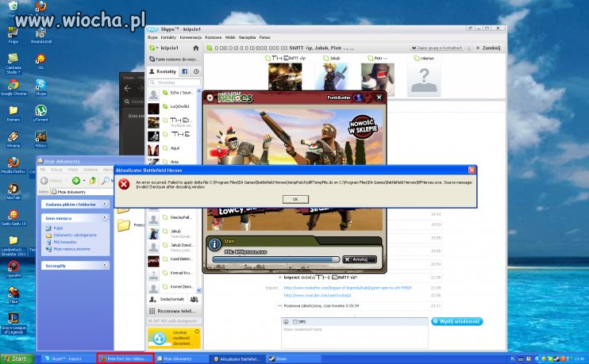
Task: Tick the SMS checkbox in Skype
Action: [295, 322]
